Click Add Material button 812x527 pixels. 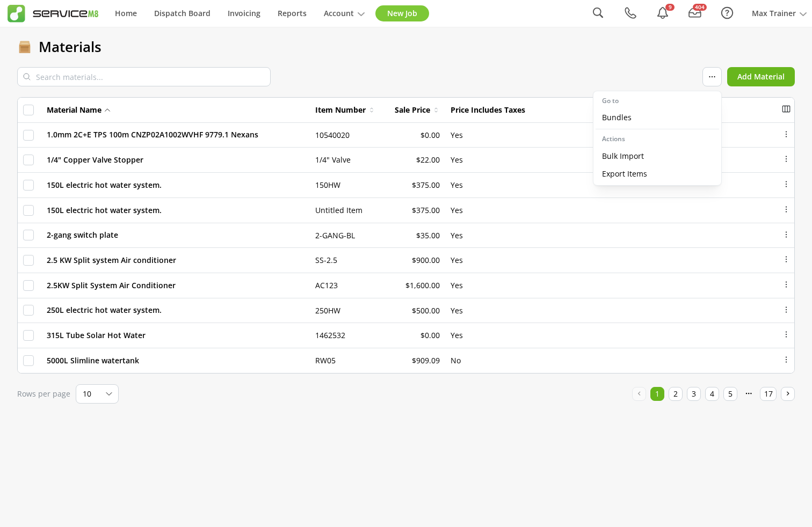click(x=761, y=77)
